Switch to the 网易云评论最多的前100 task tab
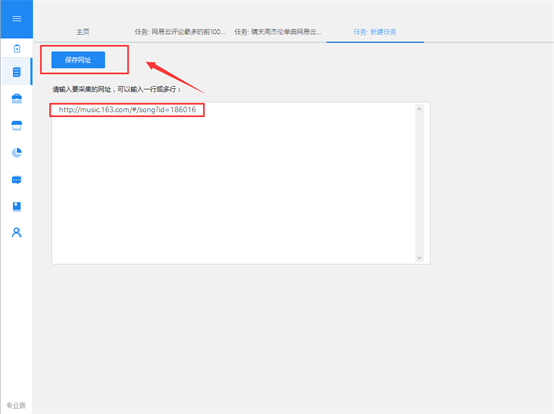Viewport: 554px width, 414px height. 179,32
